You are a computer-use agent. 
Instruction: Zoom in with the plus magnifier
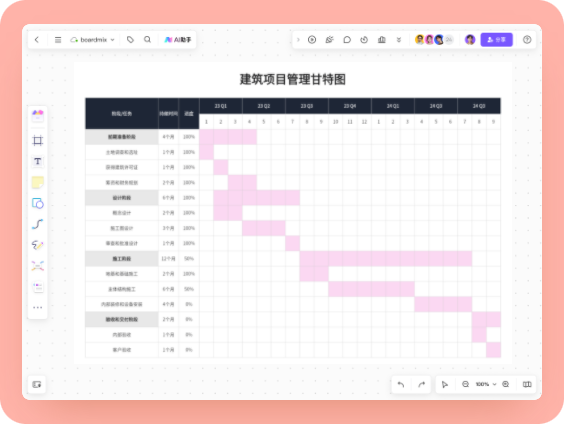coord(506,384)
